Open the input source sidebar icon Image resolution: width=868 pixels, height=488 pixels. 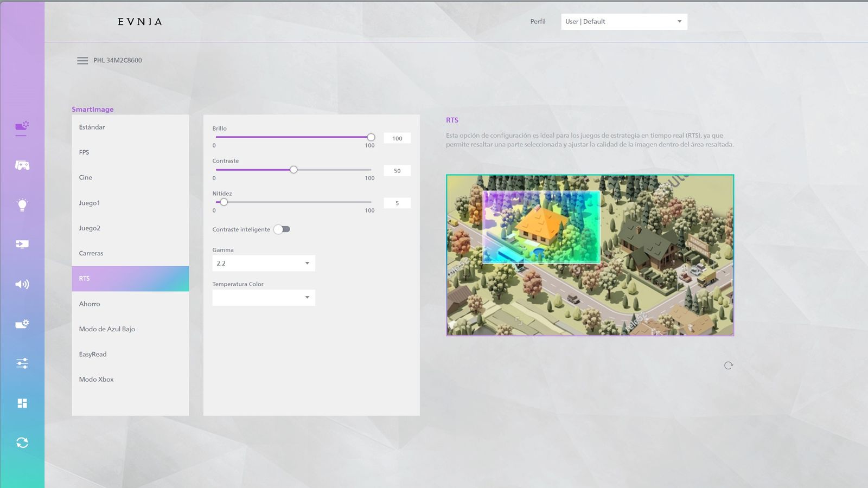point(22,244)
